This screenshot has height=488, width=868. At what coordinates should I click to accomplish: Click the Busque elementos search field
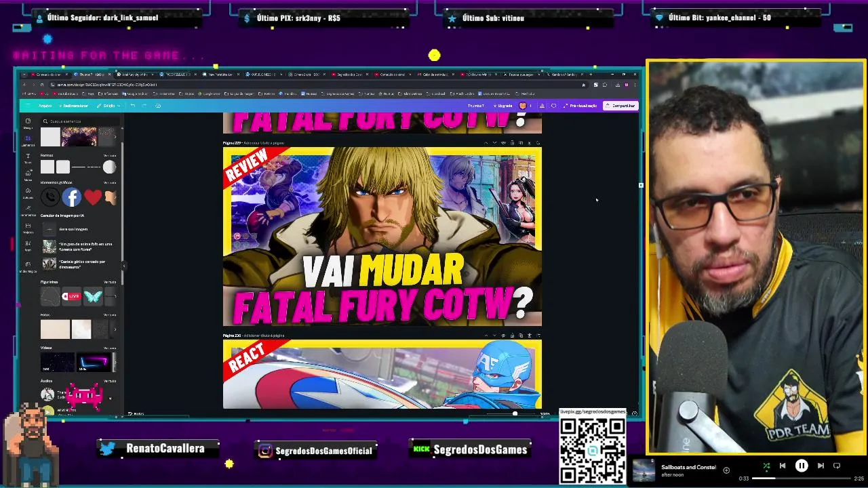tap(80, 121)
